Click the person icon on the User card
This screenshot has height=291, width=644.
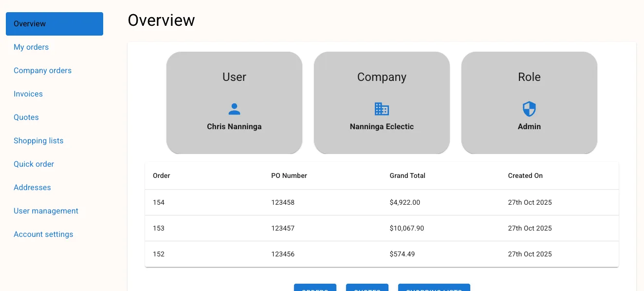tap(234, 109)
